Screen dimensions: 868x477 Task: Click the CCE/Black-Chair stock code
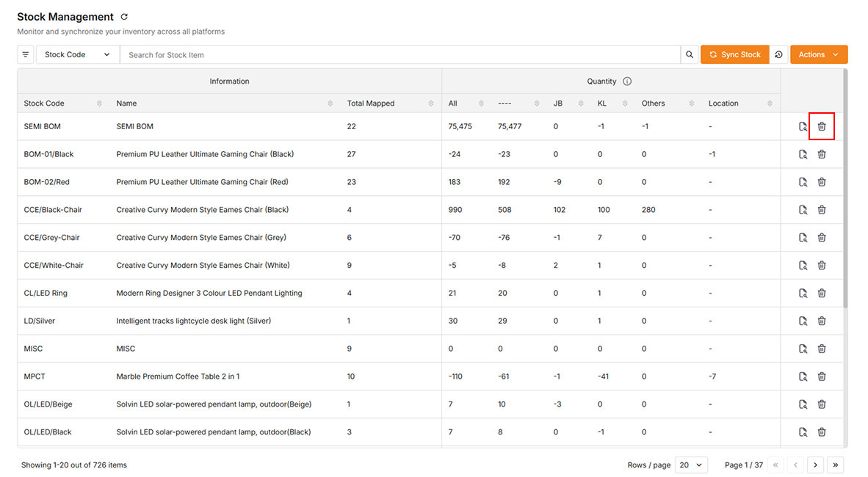(x=53, y=210)
